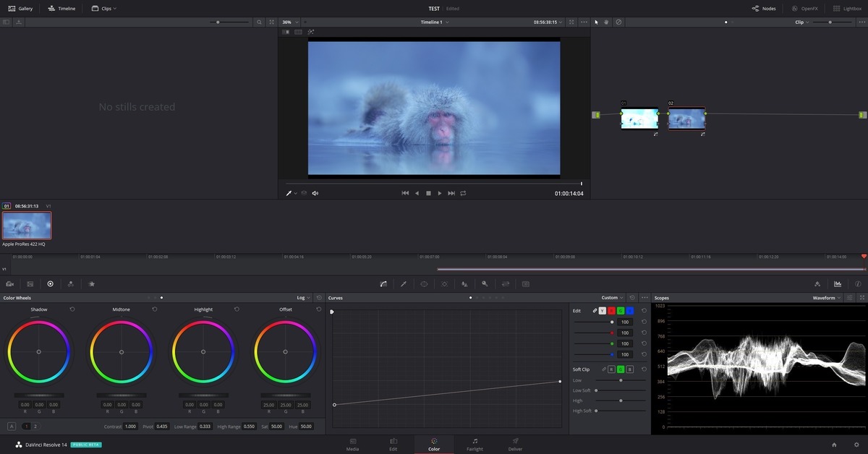Enable auto balance A button
The height and width of the screenshot is (454, 868).
tap(12, 427)
